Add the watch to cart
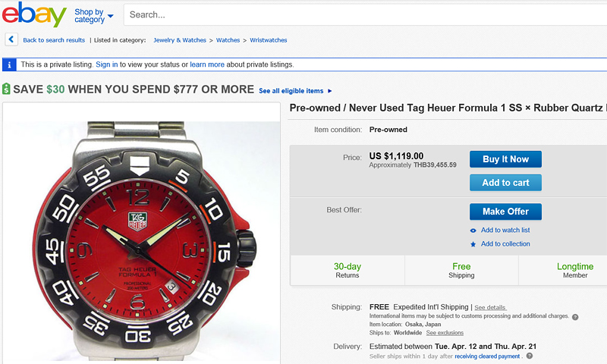This screenshot has height=364, width=607. tap(505, 183)
